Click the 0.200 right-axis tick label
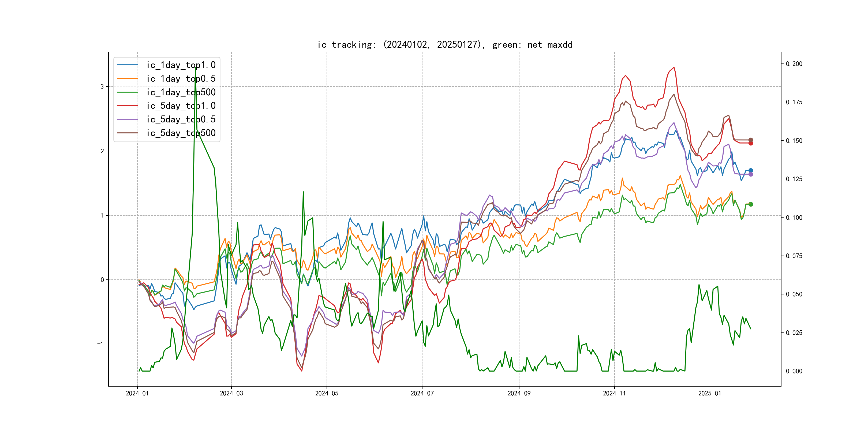The height and width of the screenshot is (434, 868). pos(794,64)
